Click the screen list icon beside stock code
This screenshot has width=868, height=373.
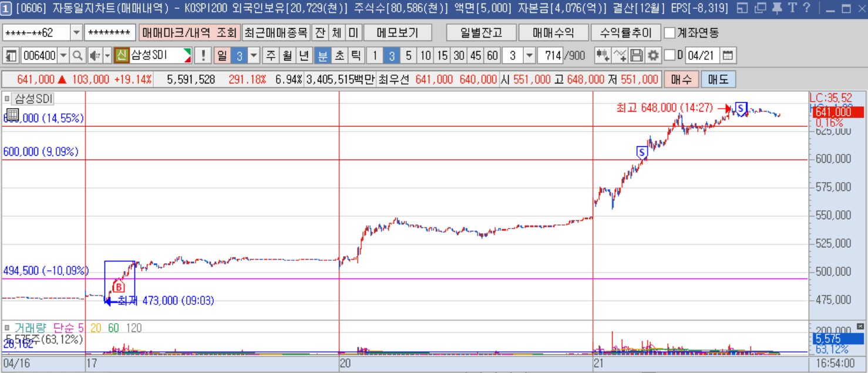coord(11,56)
